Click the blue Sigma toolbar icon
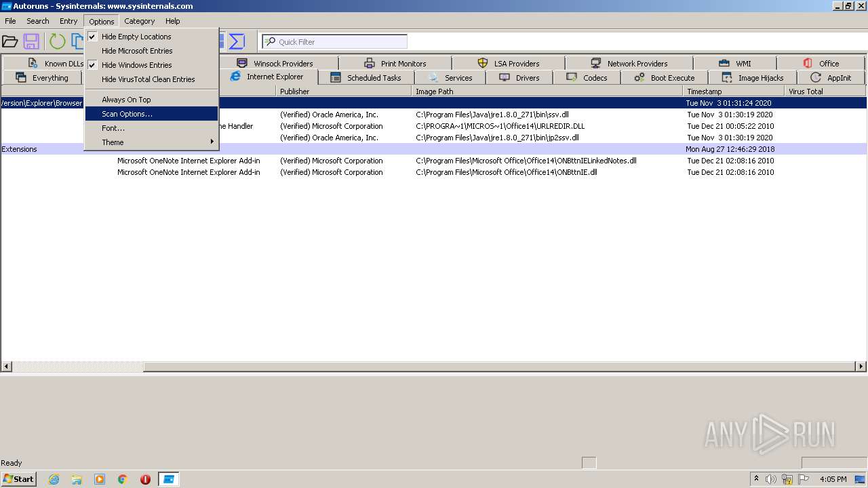Image resolution: width=868 pixels, height=488 pixels. pos(237,41)
